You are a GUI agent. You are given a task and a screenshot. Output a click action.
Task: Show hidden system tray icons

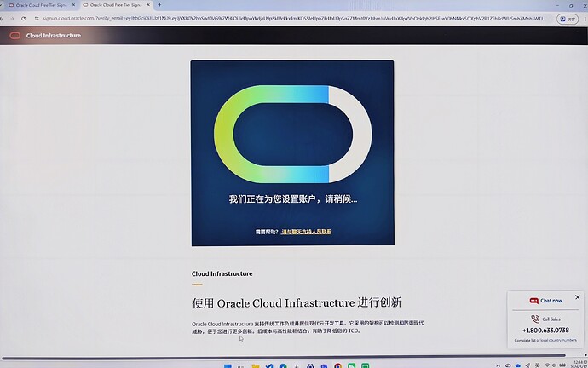(498, 365)
